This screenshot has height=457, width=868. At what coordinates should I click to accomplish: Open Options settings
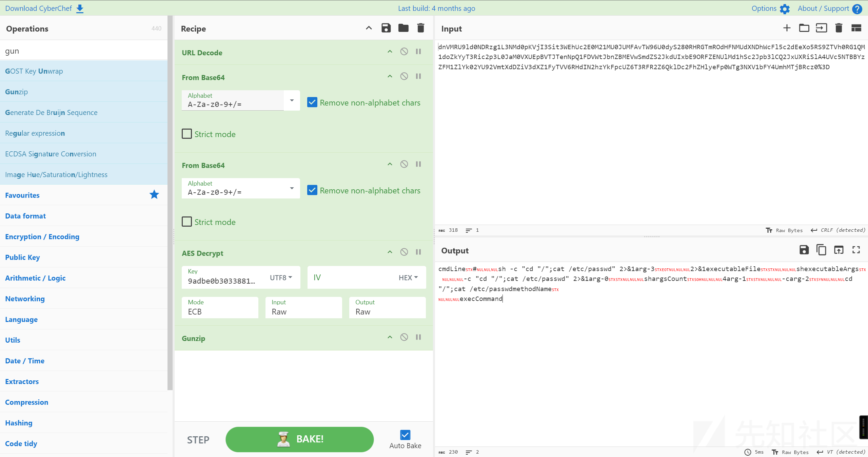click(770, 8)
